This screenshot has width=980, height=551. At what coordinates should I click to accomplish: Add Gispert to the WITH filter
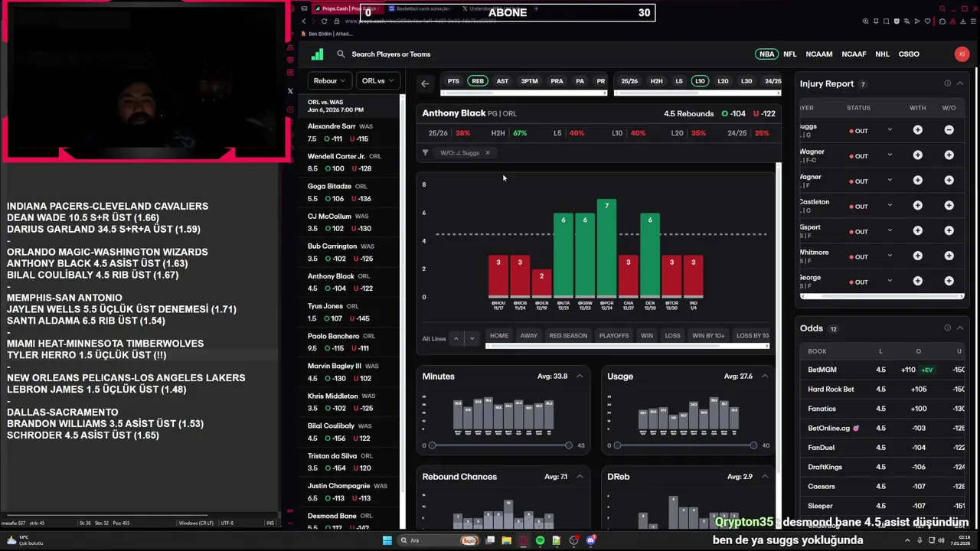pos(917,230)
